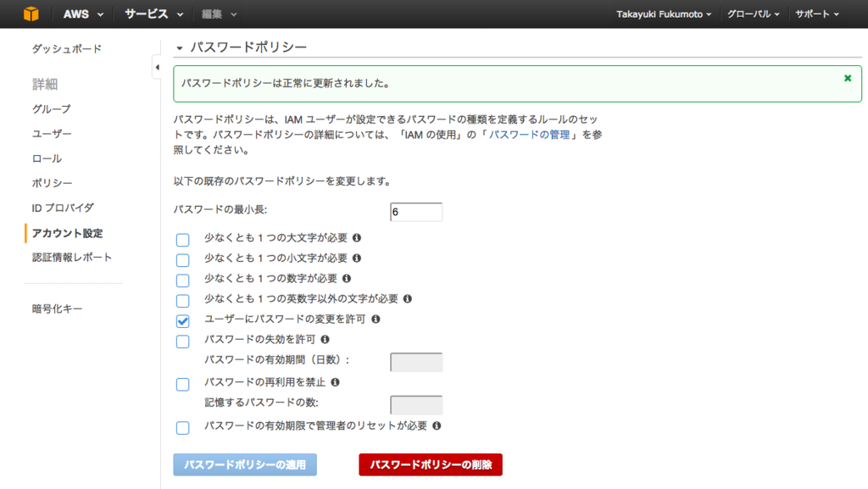Image resolution: width=868 pixels, height=489 pixels.
Task: Open Takayuki Fukumoto account dropdown
Action: coord(664,14)
